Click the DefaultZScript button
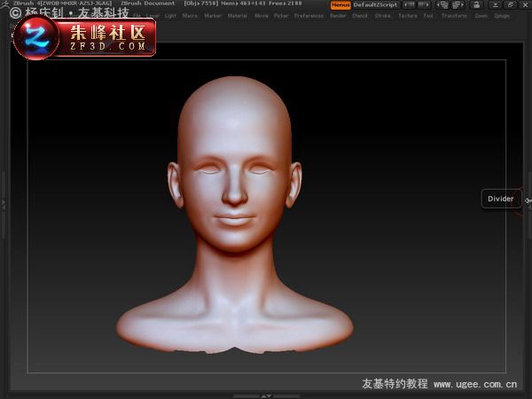Image resolution: width=532 pixels, height=399 pixels. (x=375, y=4)
